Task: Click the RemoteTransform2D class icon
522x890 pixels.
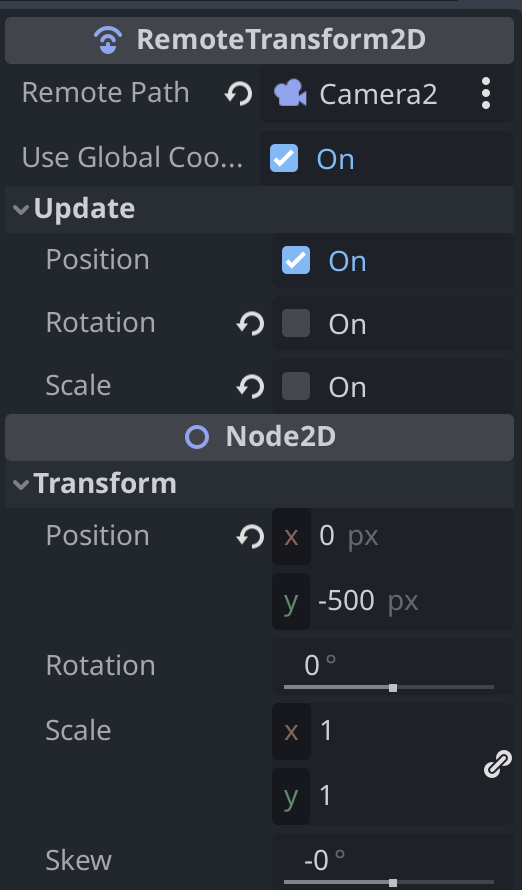Action: point(108,40)
